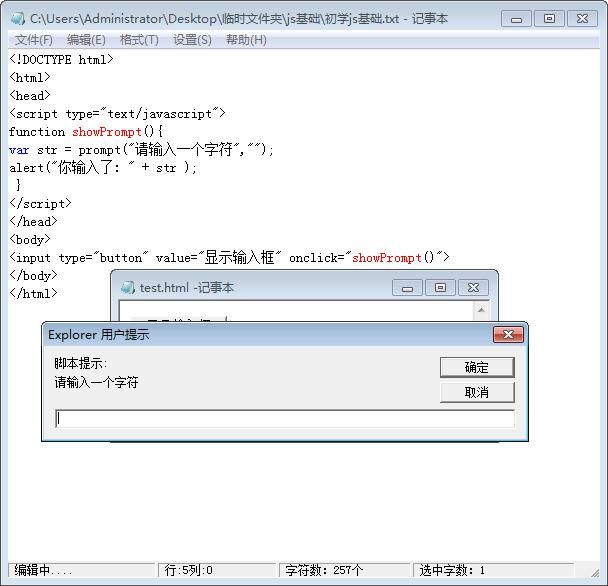Click the 脚本提示: label in dialog

(x=80, y=363)
